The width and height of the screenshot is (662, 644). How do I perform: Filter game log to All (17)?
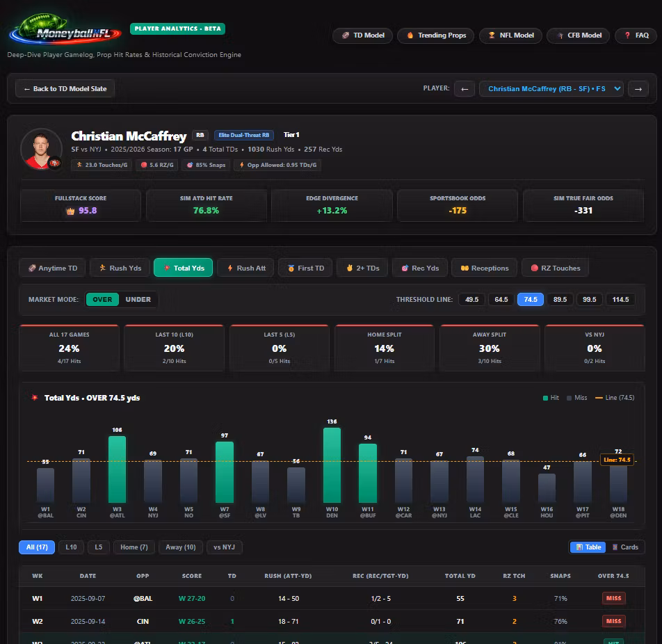[37, 547]
